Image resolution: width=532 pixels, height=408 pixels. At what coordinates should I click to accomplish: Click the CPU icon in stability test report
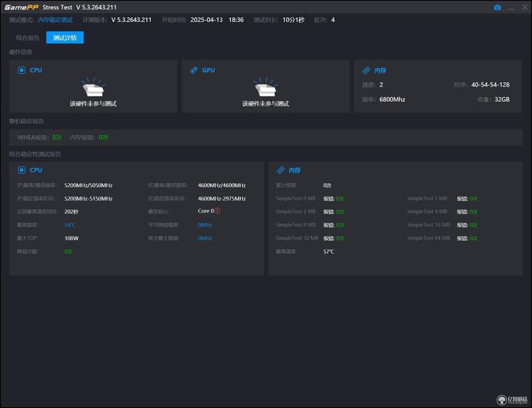click(21, 170)
